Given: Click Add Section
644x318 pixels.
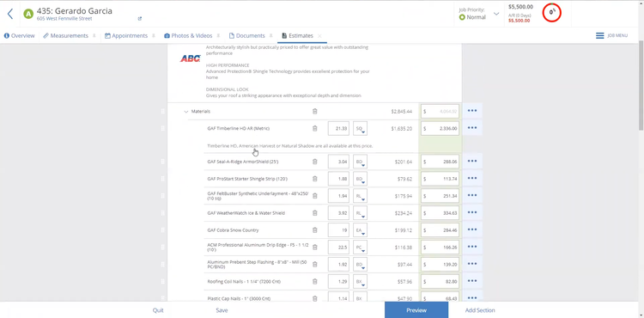Looking at the screenshot, I should tap(480, 310).
